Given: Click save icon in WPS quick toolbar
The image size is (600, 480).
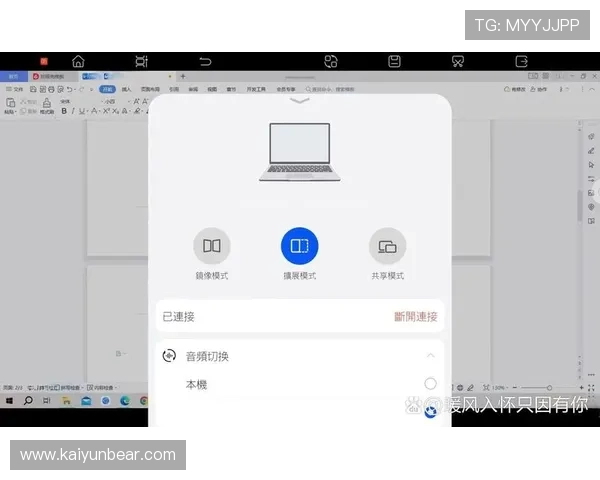Looking at the screenshot, I should click(x=33, y=89).
